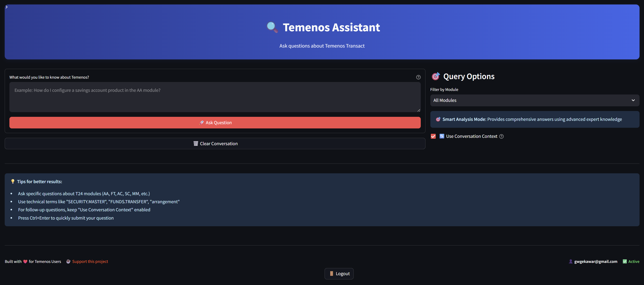
Task: Toggle the Use Conversation Context checkbox
Action: (433, 136)
